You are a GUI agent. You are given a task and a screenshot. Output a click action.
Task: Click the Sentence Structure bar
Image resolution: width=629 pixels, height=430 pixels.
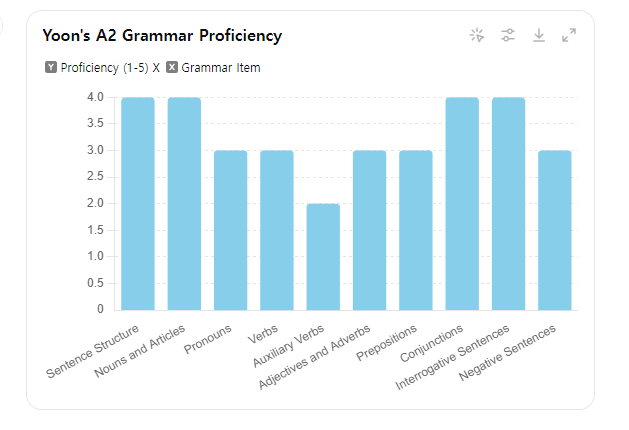[x=138, y=204]
